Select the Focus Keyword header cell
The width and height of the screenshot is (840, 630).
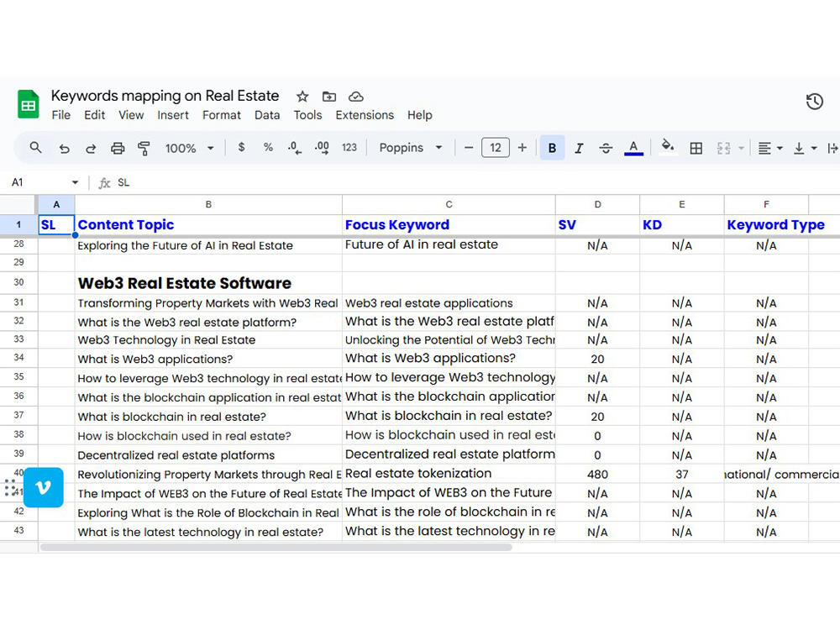449,225
